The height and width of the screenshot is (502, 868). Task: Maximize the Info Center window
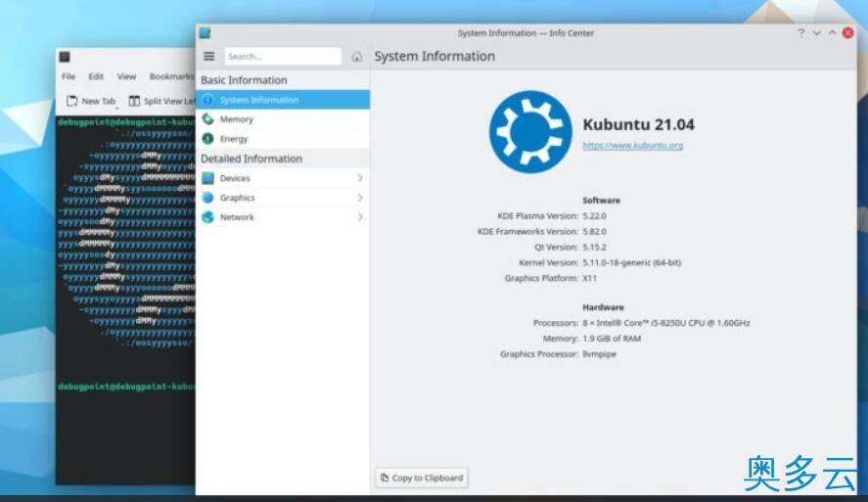(832, 33)
